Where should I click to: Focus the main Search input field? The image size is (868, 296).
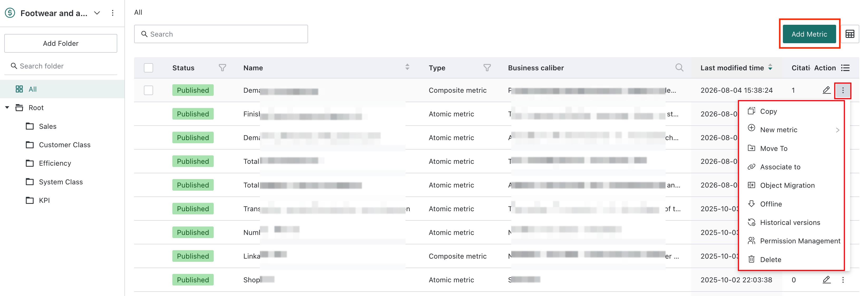(221, 34)
